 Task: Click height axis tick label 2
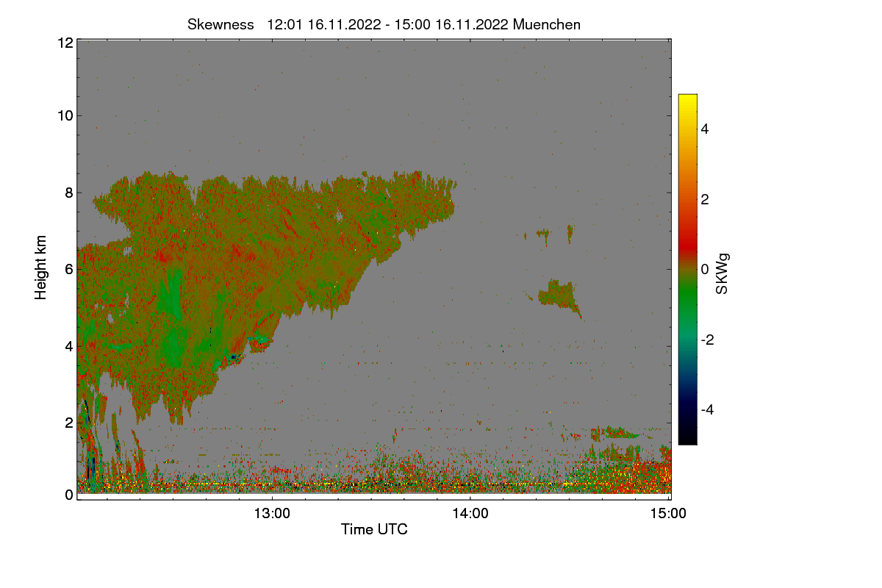[68, 423]
